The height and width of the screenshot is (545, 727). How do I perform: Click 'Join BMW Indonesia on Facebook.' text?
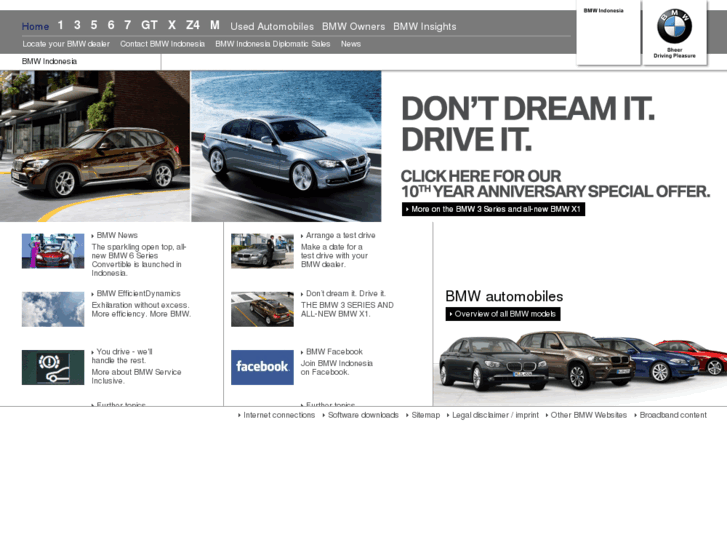(x=337, y=368)
